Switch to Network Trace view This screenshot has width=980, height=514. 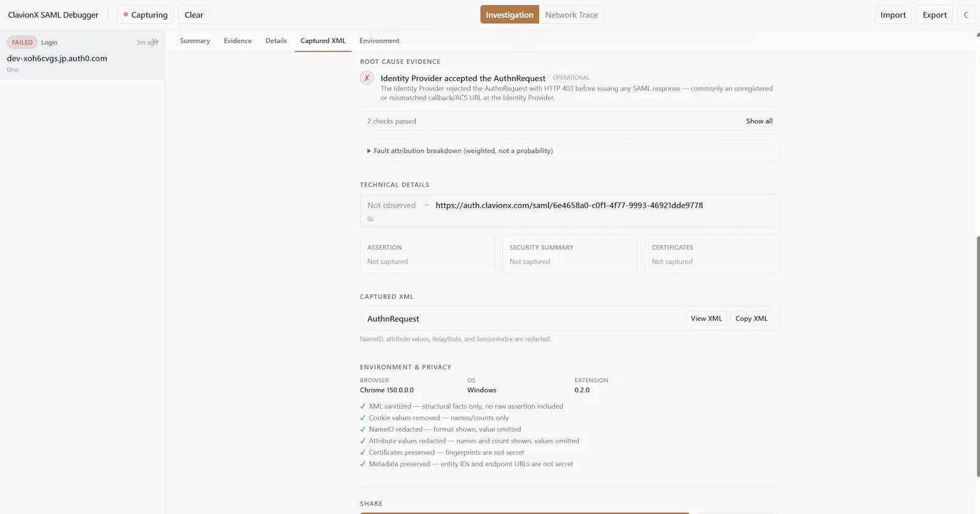tap(571, 15)
